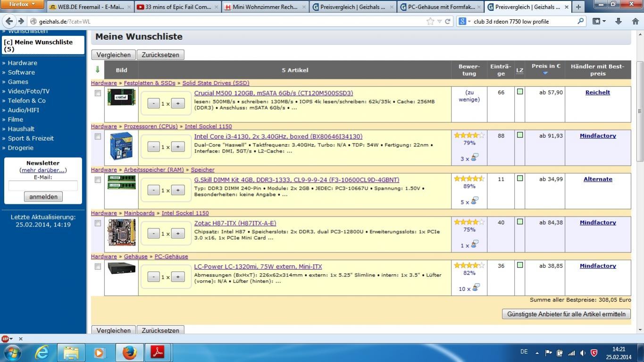Open reviews icon for Zotac H87-ITX
Image resolution: width=644 pixels, height=362 pixels.
click(475, 244)
